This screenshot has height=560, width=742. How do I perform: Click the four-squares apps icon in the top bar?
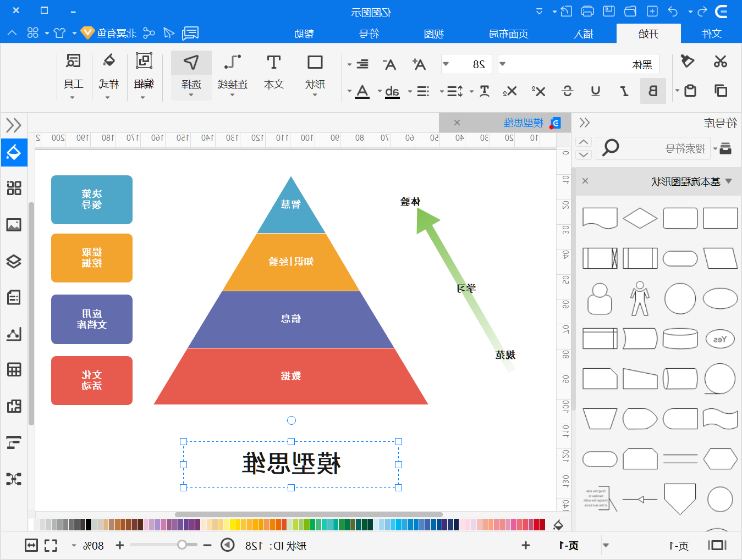coord(33,34)
